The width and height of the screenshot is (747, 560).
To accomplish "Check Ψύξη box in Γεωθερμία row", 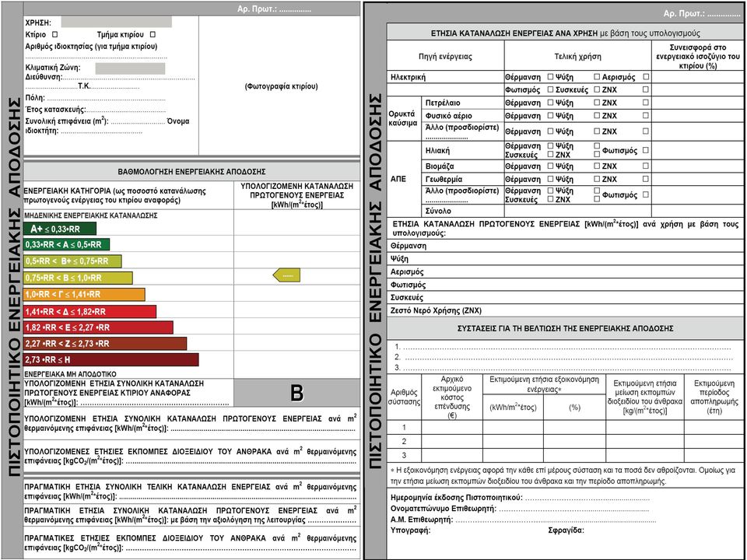I will pos(597,179).
